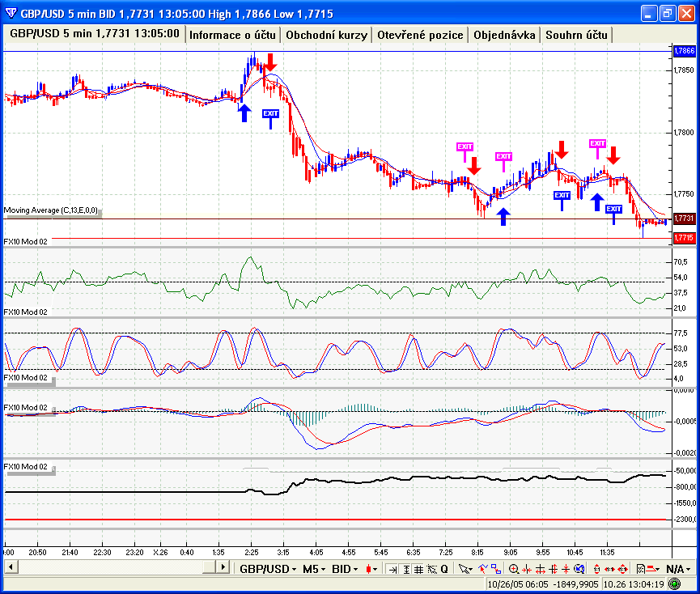
Task: Switch to the Informace o účtu tab
Action: [x=233, y=35]
